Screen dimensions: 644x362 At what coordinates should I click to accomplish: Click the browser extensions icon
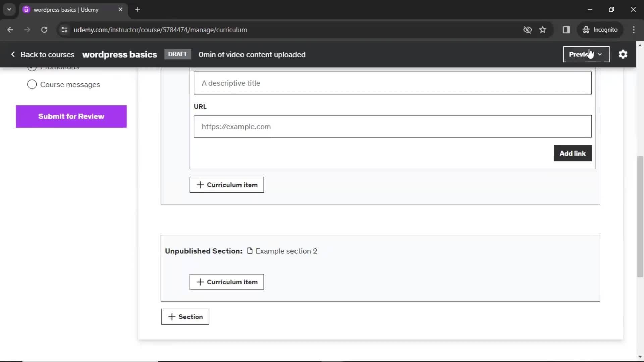[566, 29]
